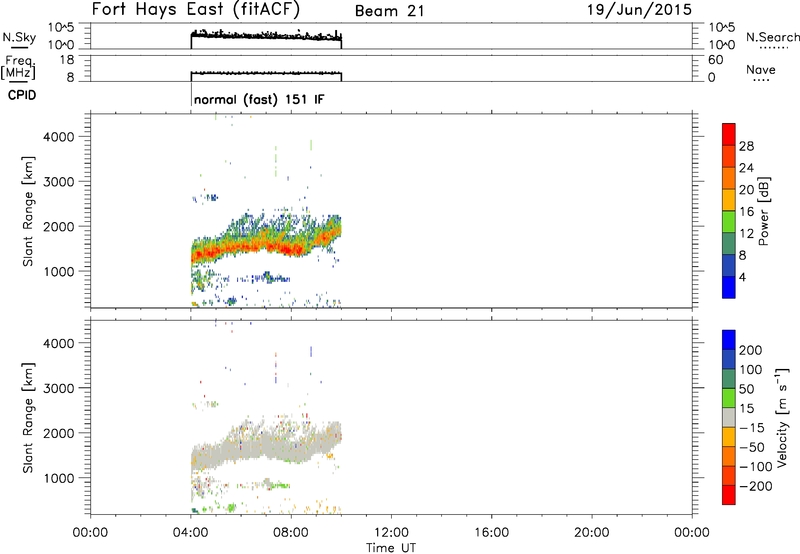800x554 pixels.
Task: Click the "200" label on Velocity colorbar
Action: 751,350
